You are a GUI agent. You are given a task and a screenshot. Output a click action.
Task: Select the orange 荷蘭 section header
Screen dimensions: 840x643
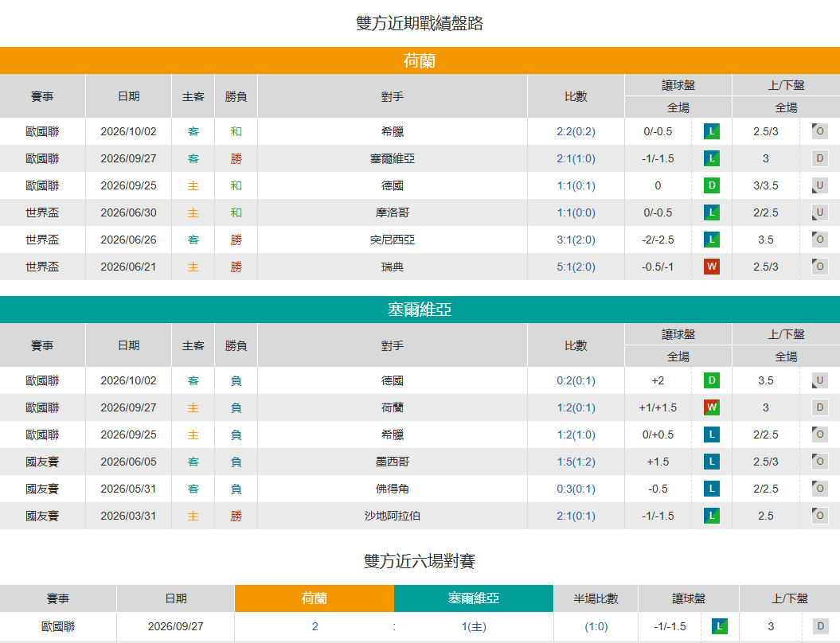tap(420, 60)
